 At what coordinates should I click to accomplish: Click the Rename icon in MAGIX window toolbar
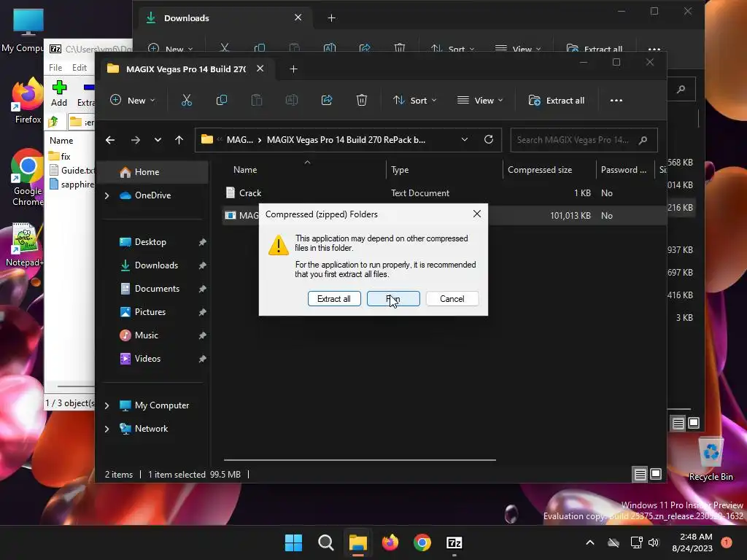point(292,100)
